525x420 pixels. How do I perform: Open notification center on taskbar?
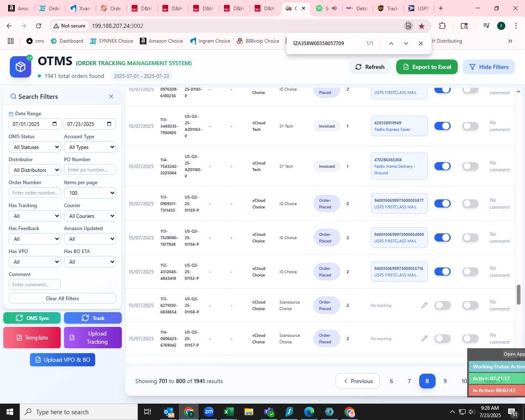pyautogui.click(x=513, y=412)
